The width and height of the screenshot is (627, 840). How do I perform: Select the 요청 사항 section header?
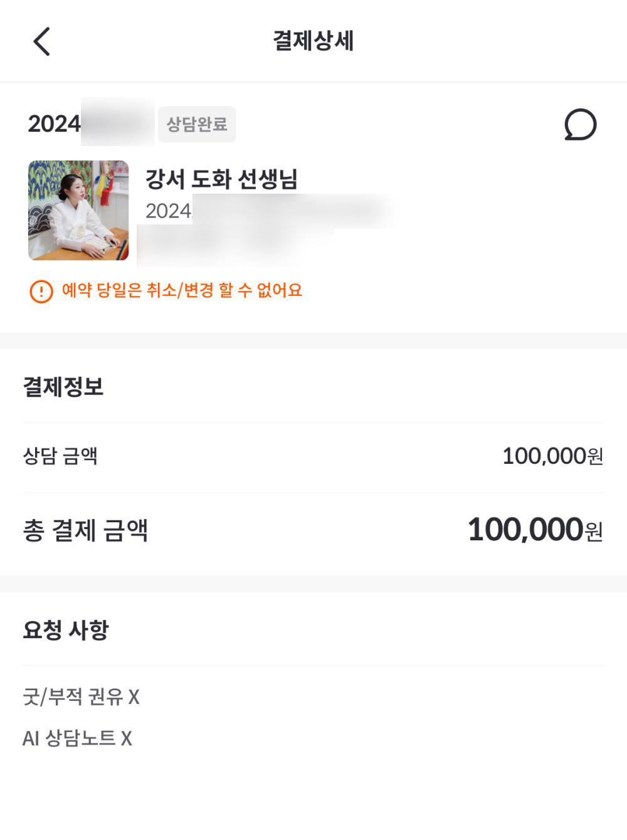click(x=66, y=629)
